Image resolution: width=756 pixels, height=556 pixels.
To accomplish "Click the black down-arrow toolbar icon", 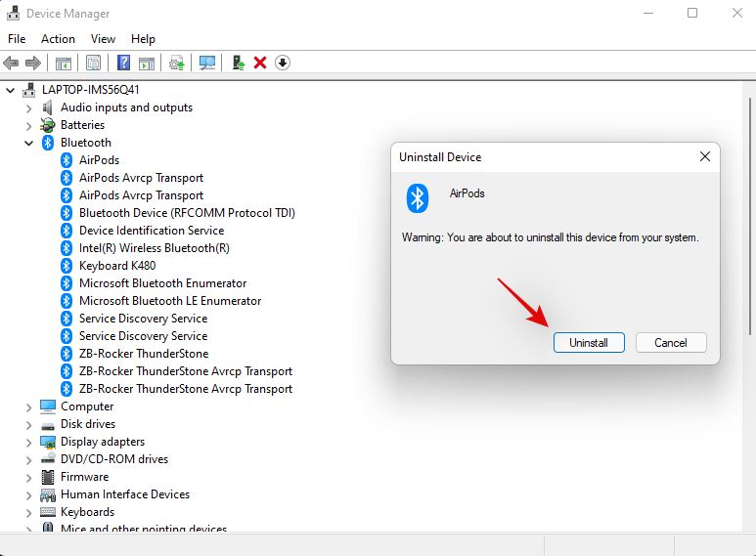I will pyautogui.click(x=283, y=63).
